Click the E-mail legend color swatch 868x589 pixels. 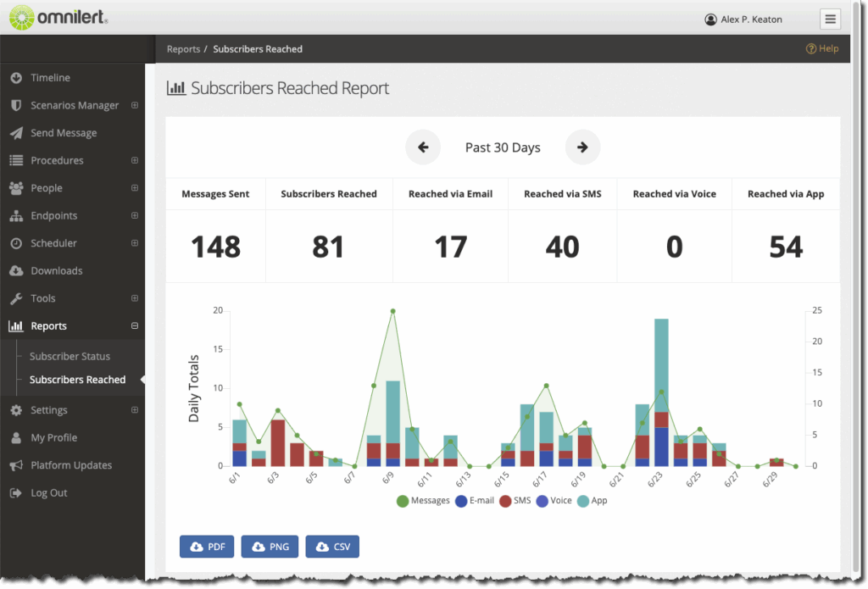(461, 501)
